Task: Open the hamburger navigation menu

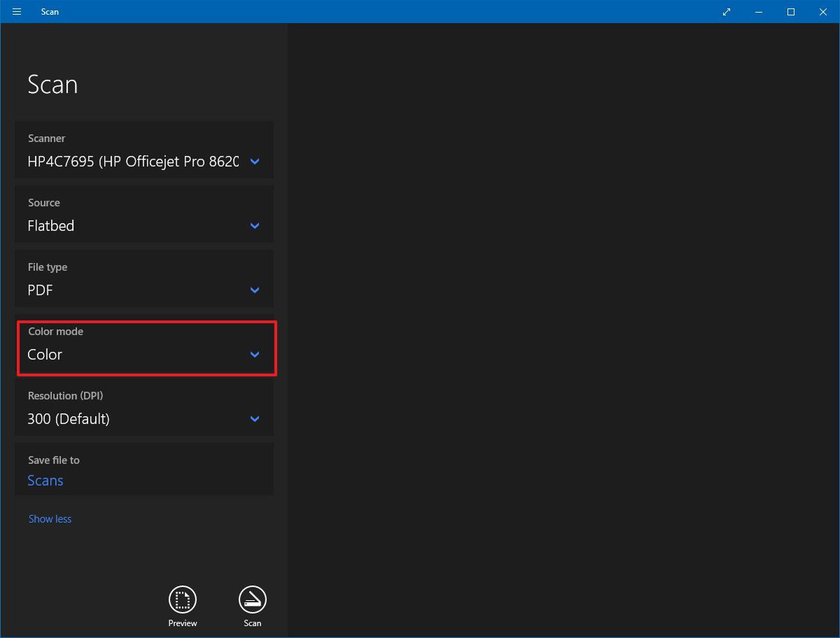Action: (x=16, y=11)
